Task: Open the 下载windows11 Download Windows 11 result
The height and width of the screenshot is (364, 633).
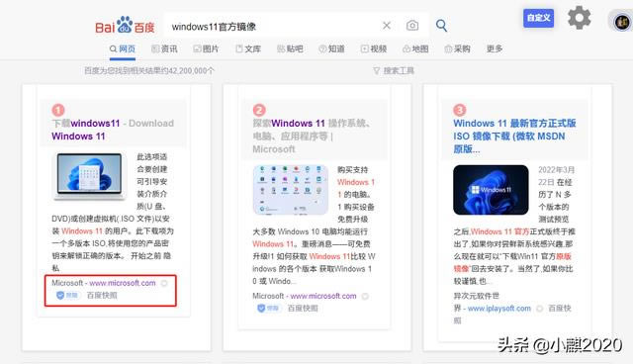Action: [113, 130]
